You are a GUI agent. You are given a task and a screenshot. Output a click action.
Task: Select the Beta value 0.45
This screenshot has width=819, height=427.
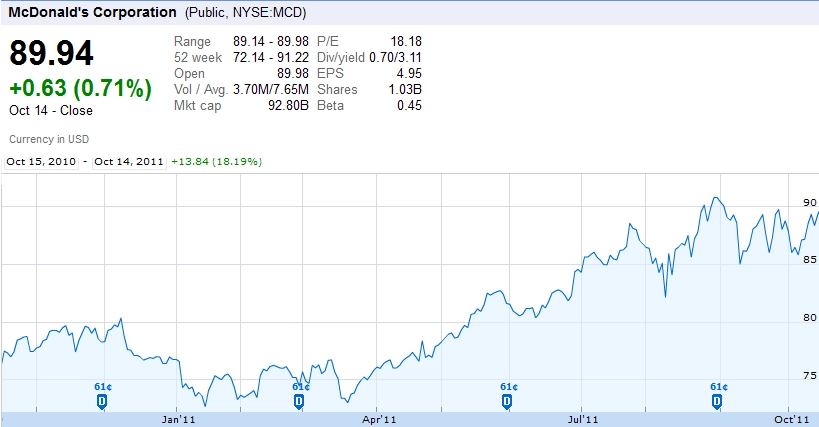tap(410, 105)
